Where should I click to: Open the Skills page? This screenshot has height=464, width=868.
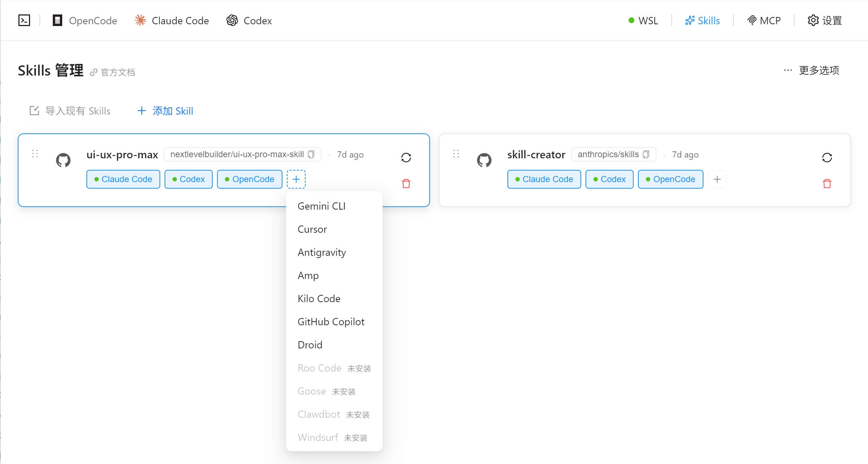coord(702,21)
